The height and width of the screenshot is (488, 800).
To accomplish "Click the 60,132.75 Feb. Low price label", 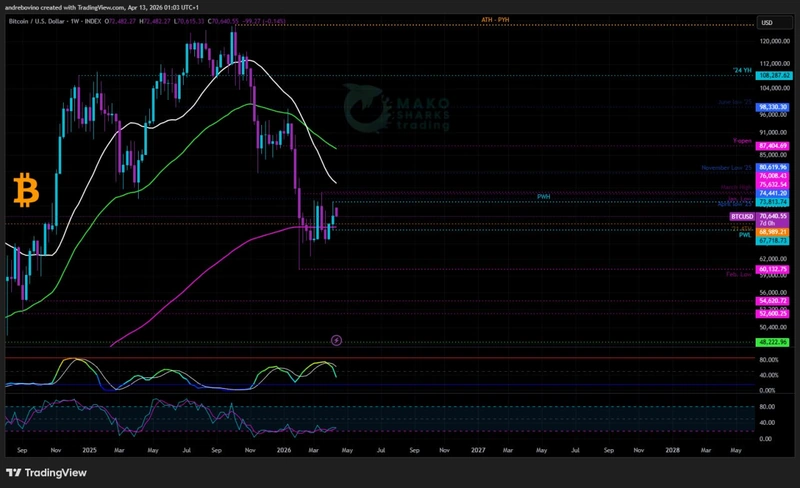I will pos(774,269).
